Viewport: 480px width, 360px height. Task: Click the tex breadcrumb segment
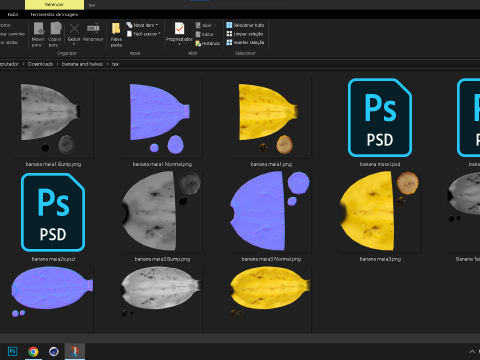[x=115, y=64]
